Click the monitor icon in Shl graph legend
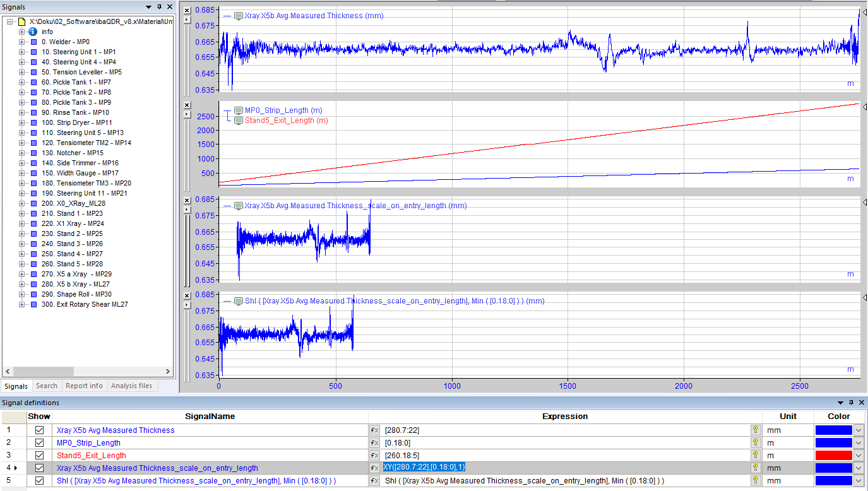The width and height of the screenshot is (868, 491). [238, 301]
